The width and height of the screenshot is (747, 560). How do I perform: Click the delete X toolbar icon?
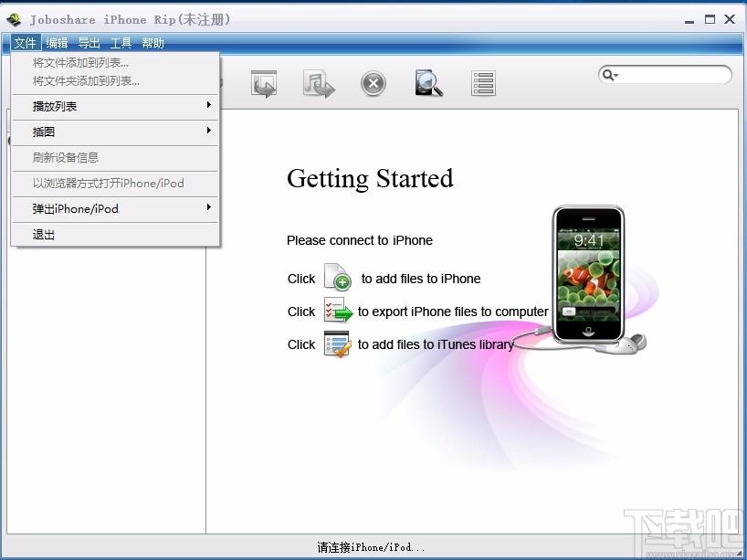373,84
